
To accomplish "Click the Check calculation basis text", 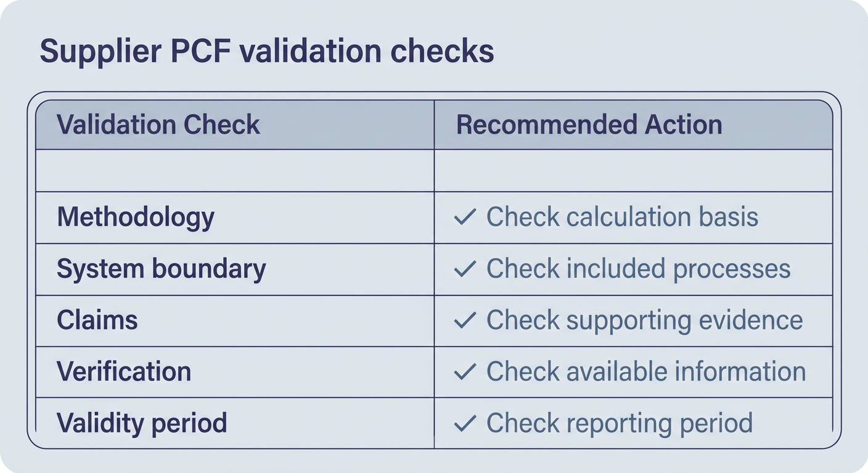I will [622, 217].
